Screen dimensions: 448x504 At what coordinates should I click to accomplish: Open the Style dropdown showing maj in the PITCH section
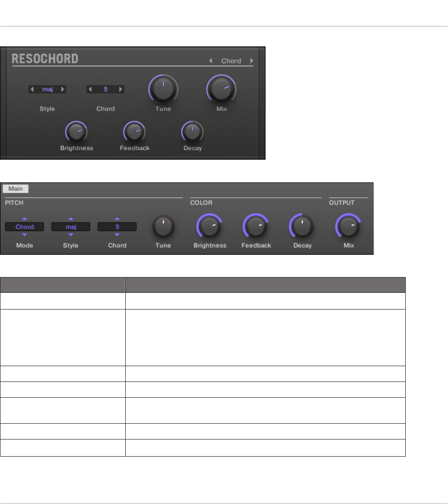coord(71,226)
